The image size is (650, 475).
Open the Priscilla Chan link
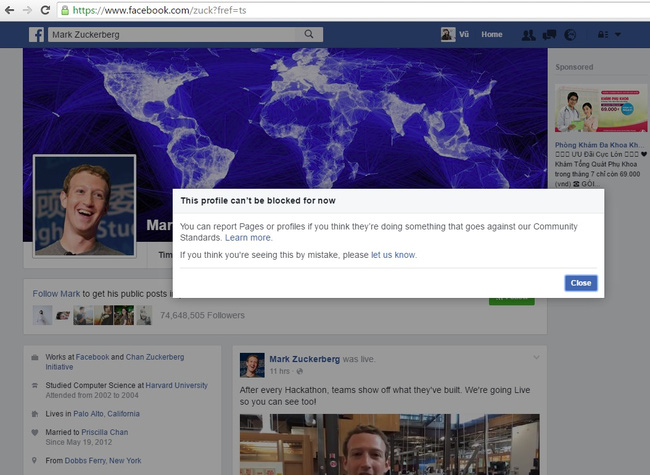coord(105,432)
